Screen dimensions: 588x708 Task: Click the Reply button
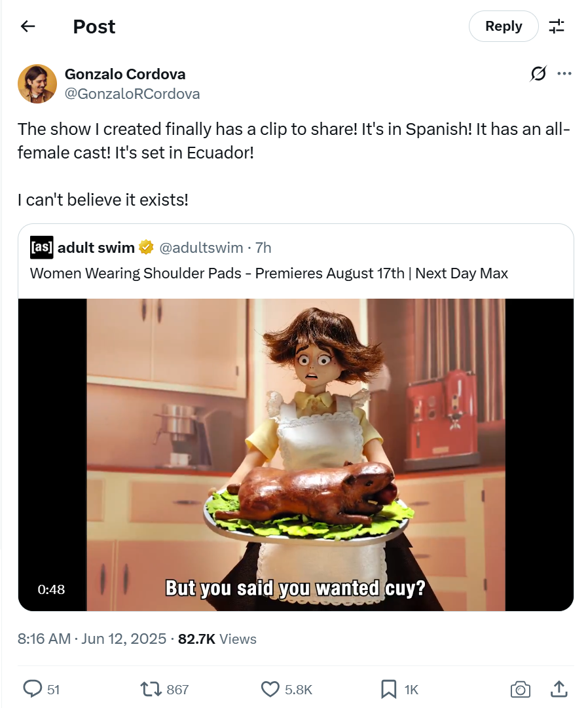click(504, 26)
